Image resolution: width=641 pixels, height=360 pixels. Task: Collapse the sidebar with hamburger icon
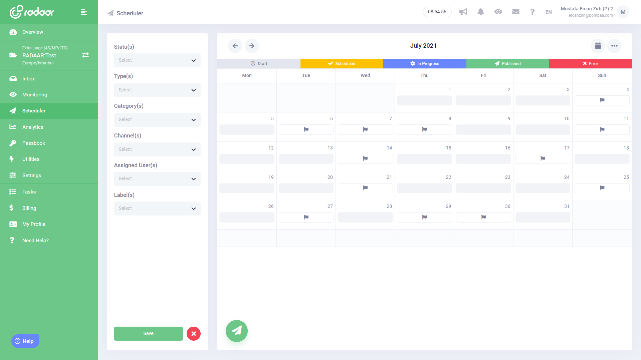pos(84,12)
